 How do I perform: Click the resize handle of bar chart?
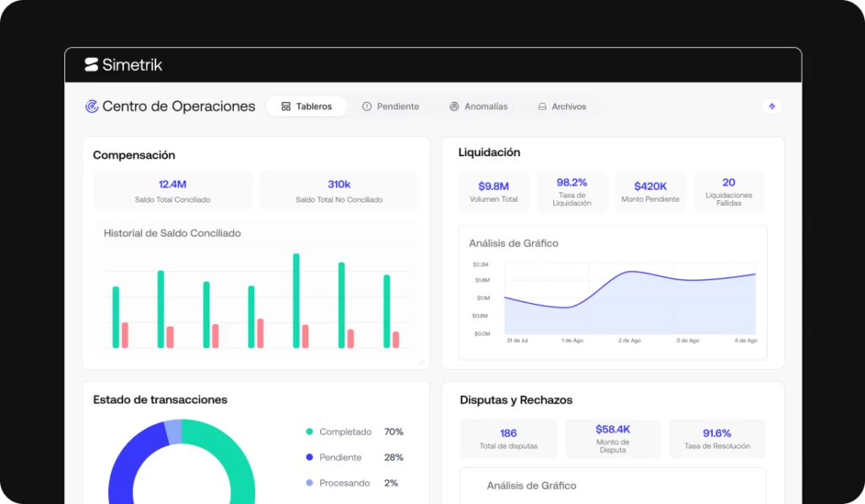coord(422,361)
